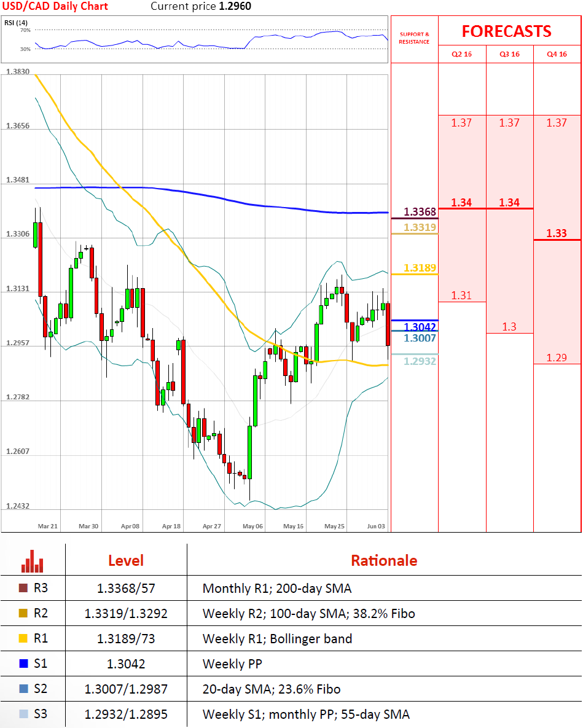Click rationale Weekly S1; monthly PP; 55-day SMA
This screenshot has width=583, height=728.
(x=307, y=714)
